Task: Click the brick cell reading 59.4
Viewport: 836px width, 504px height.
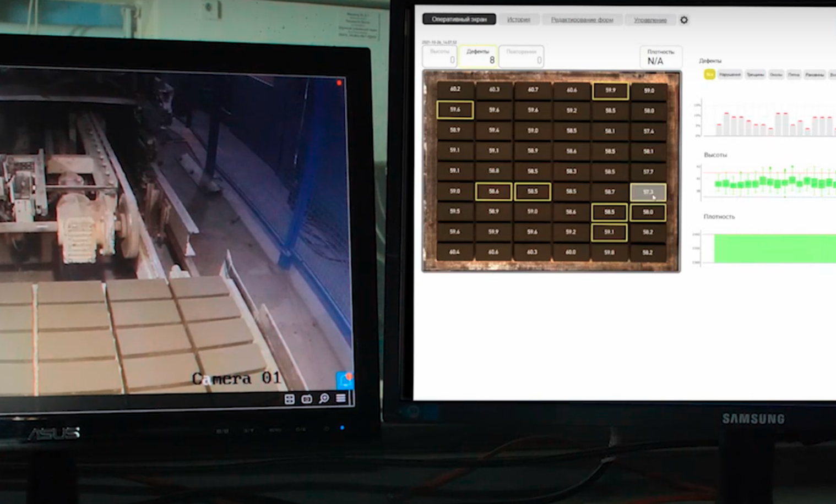Action: click(x=494, y=130)
